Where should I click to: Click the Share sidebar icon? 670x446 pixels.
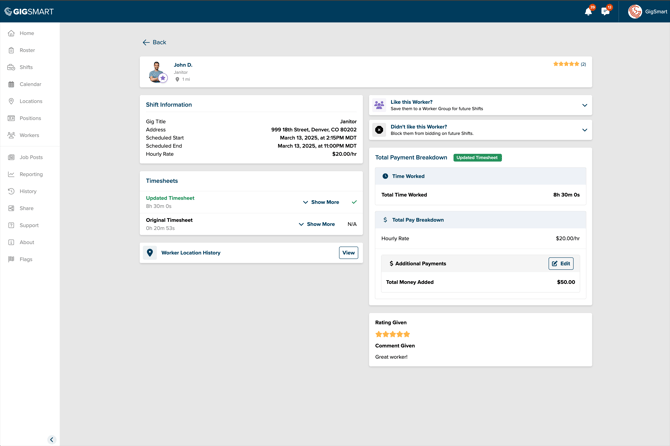point(11,208)
